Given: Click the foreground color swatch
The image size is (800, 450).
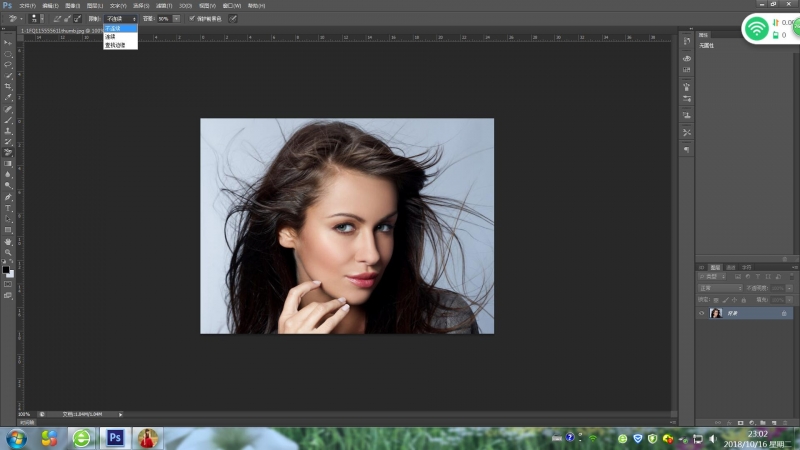Looking at the screenshot, I should tap(6, 270).
